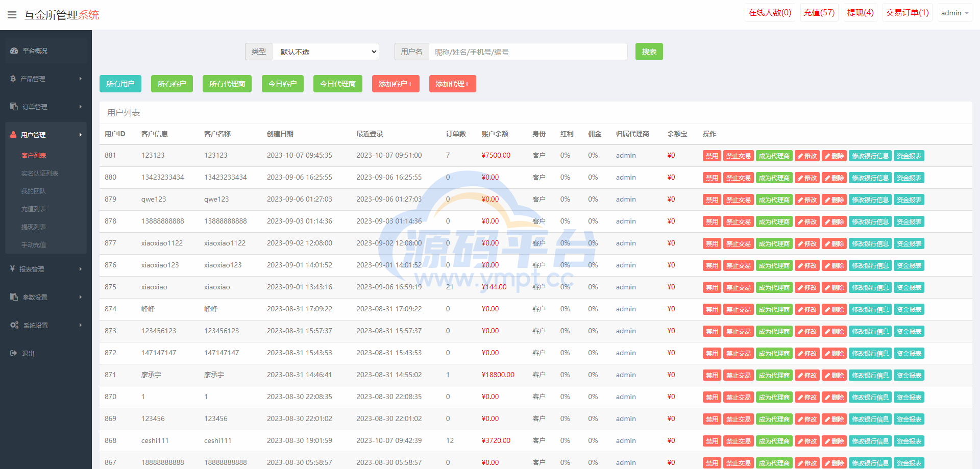Click pencil 删除 for user 873
The height and width of the screenshot is (469, 980).
(x=834, y=331)
